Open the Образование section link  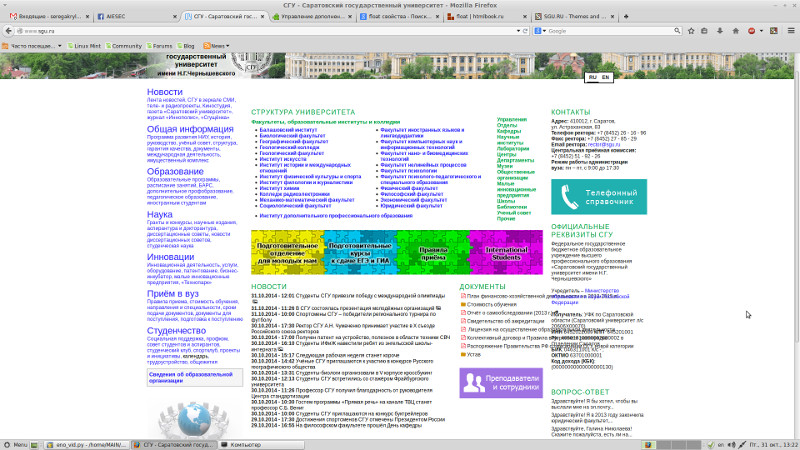(x=175, y=171)
